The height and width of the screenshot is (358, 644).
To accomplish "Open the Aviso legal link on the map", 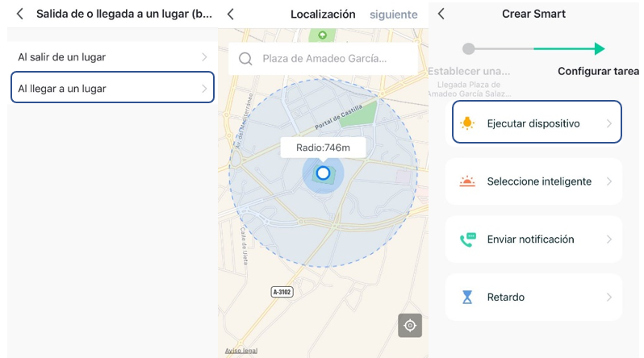I will 240,352.
